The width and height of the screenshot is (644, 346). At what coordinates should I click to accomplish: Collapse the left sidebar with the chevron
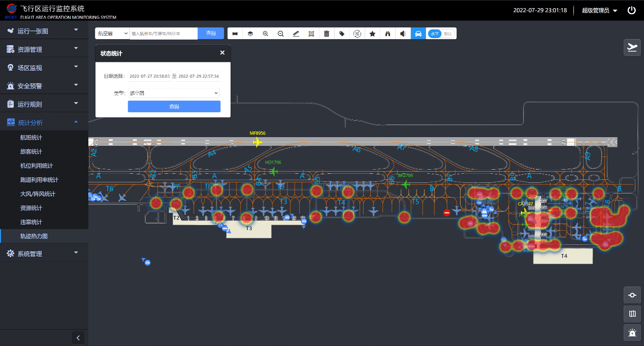[78, 337]
